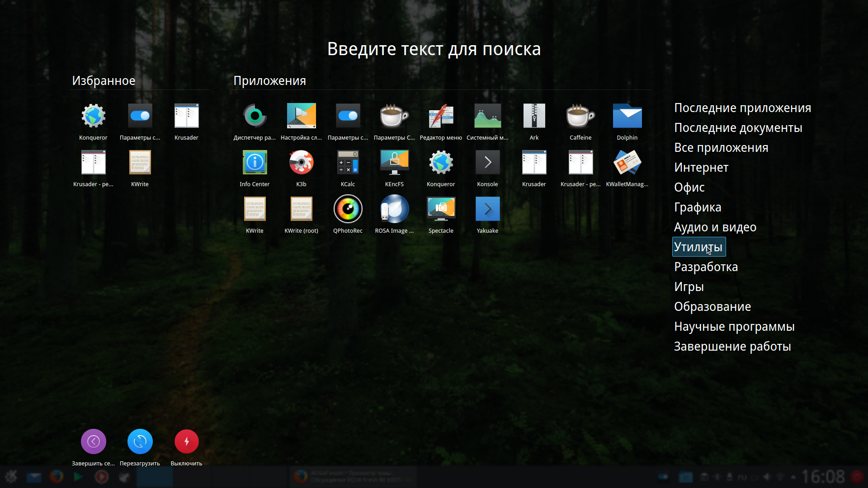Select the Интернет category
868x488 pixels.
(701, 168)
